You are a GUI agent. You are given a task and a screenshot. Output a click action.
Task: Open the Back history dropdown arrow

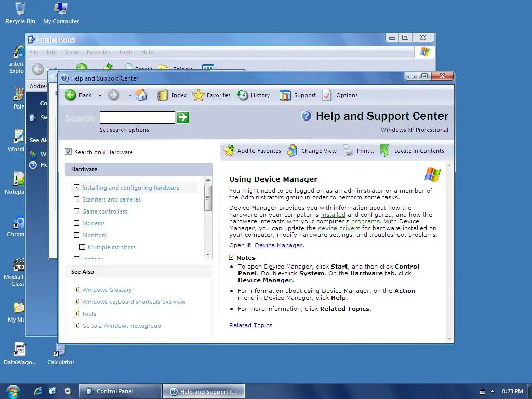click(x=100, y=96)
